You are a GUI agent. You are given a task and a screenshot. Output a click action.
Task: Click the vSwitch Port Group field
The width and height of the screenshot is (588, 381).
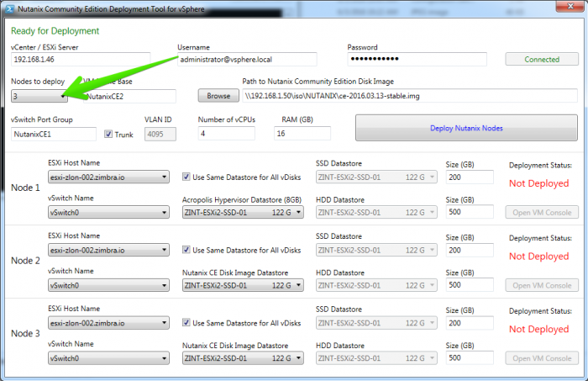54,134
